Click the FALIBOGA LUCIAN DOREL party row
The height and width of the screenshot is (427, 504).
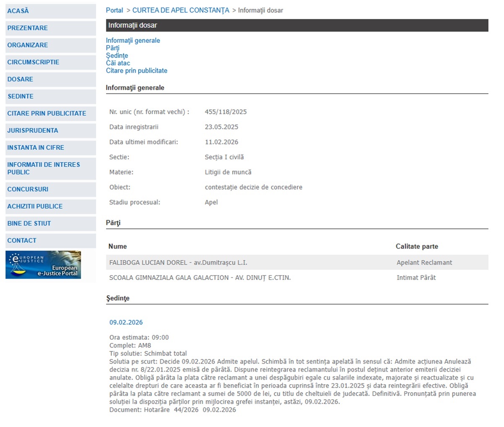pyautogui.click(x=297, y=262)
